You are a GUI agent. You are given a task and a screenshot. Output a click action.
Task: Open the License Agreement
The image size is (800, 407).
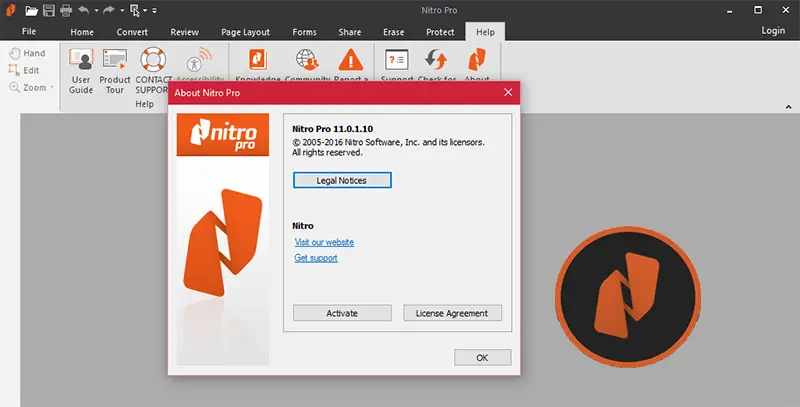pos(453,313)
